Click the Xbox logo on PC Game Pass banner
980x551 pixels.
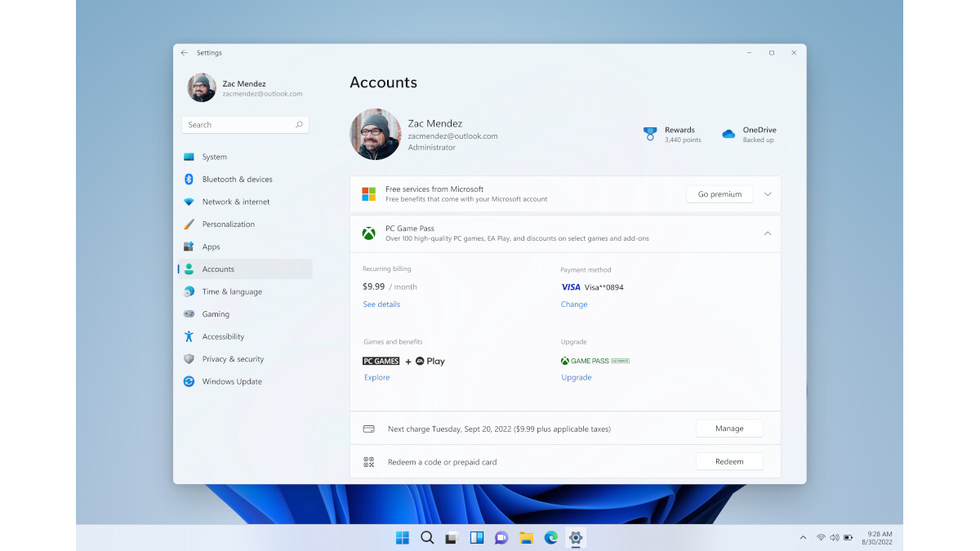pos(369,233)
